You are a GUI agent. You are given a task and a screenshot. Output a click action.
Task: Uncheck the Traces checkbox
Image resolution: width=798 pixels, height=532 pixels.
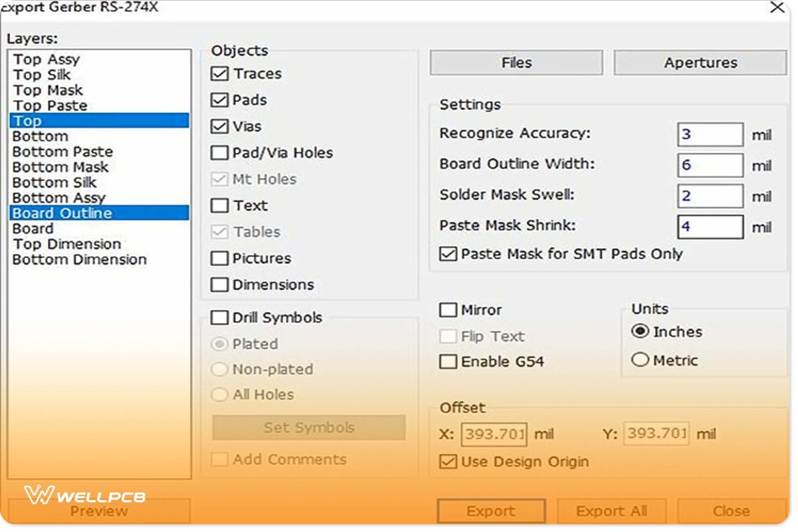[219, 74]
